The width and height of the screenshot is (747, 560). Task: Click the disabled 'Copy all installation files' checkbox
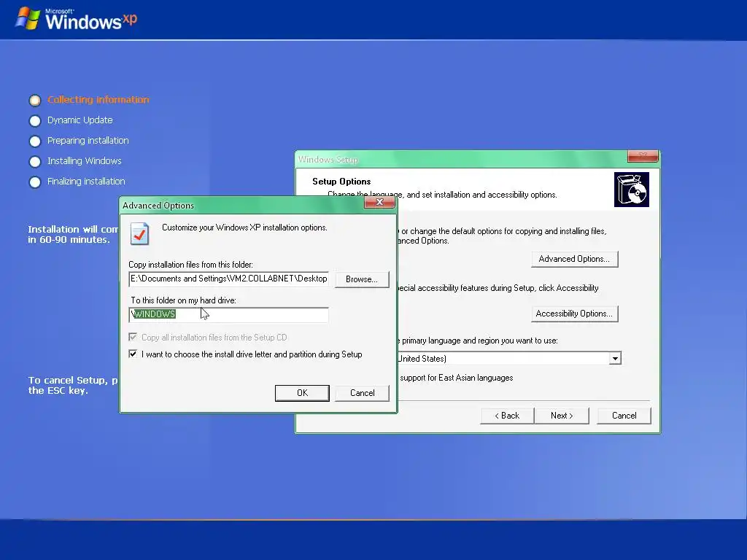coord(133,337)
